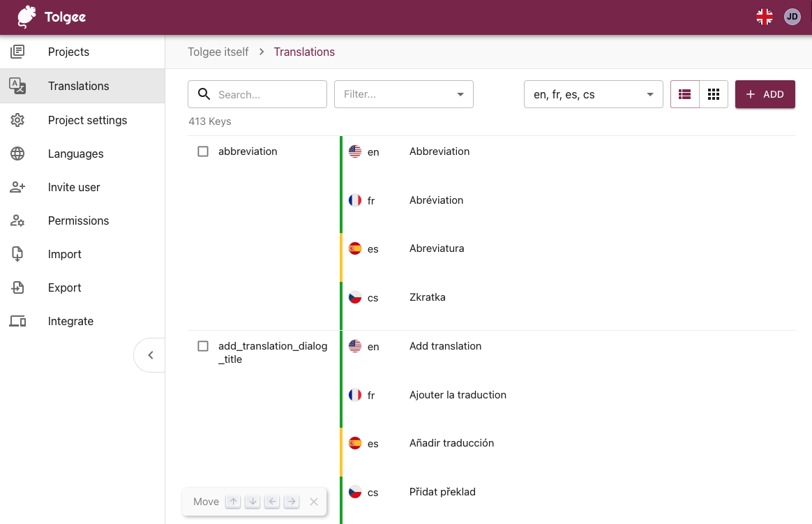Viewport: 812px width, 524px height.
Task: Click the add_translation_dialog_title key name
Action: [x=273, y=352]
